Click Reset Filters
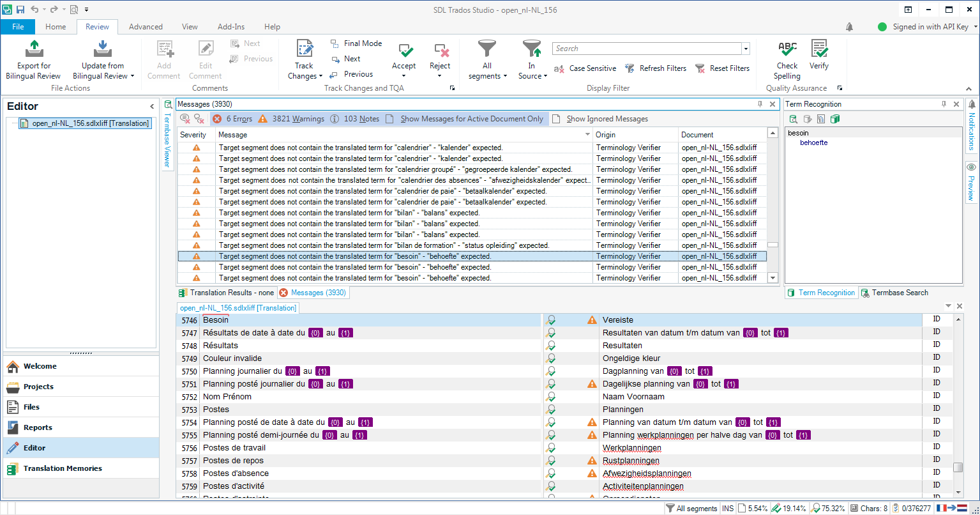Screen dimensions: 980x515 pos(722,68)
